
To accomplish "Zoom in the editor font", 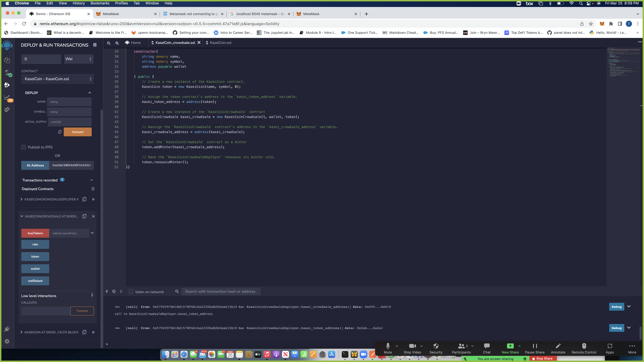I will point(117,43).
